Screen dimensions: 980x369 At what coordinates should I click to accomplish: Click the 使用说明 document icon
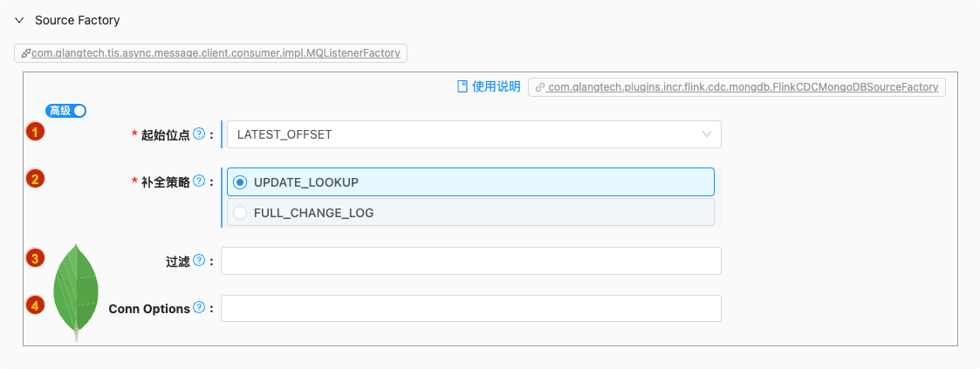point(463,86)
